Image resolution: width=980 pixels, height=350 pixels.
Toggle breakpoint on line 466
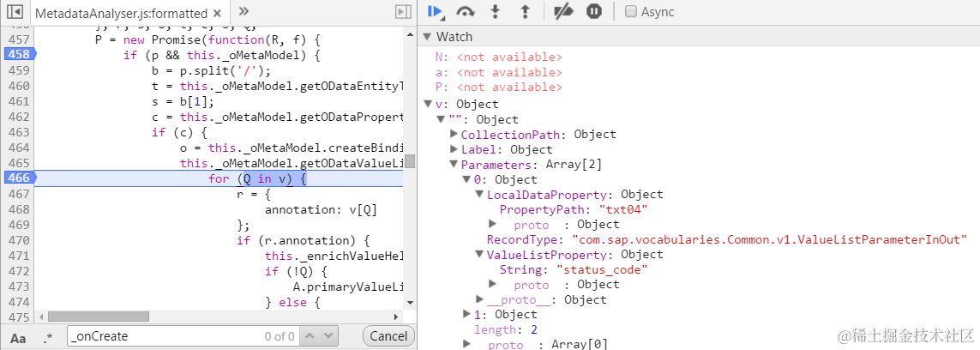[x=19, y=178]
